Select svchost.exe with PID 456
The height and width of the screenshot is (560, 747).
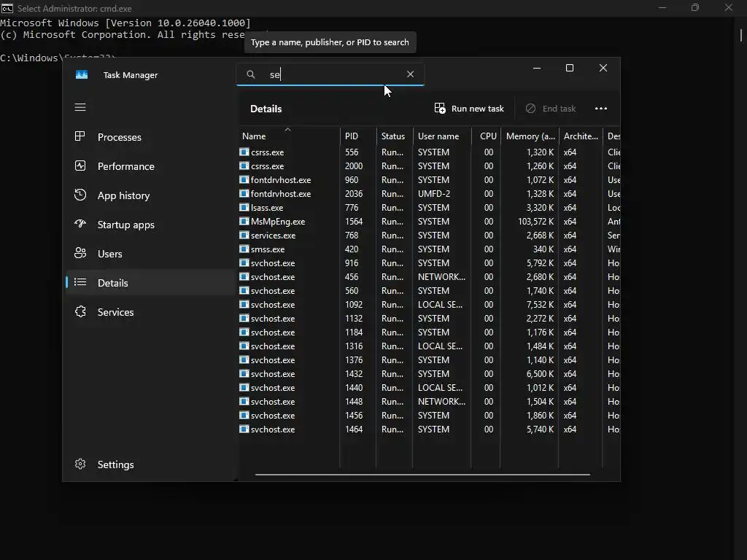click(429, 276)
